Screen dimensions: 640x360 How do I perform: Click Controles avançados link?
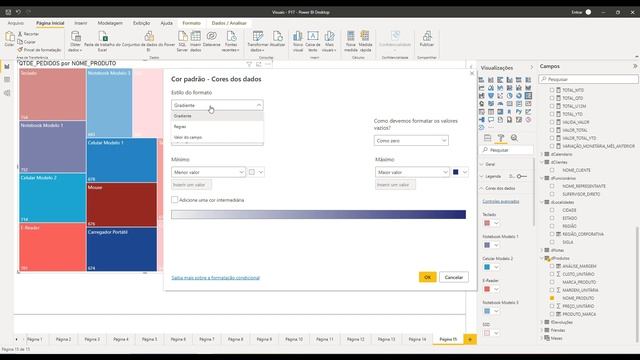point(501,201)
